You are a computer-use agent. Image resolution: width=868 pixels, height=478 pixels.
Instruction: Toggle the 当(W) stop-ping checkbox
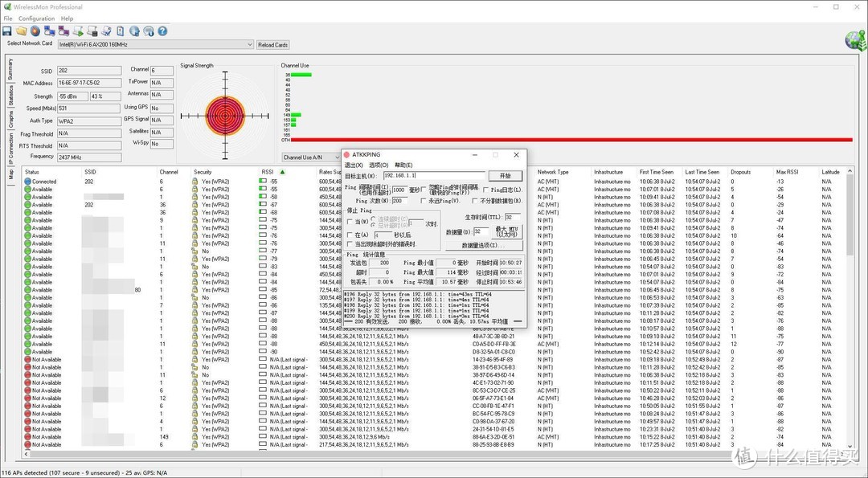click(350, 222)
